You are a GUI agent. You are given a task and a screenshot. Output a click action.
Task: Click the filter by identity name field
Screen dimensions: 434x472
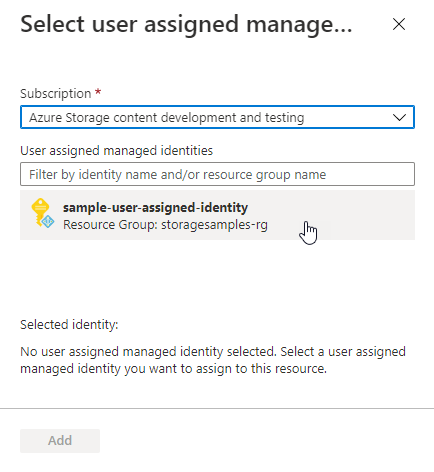tap(217, 174)
